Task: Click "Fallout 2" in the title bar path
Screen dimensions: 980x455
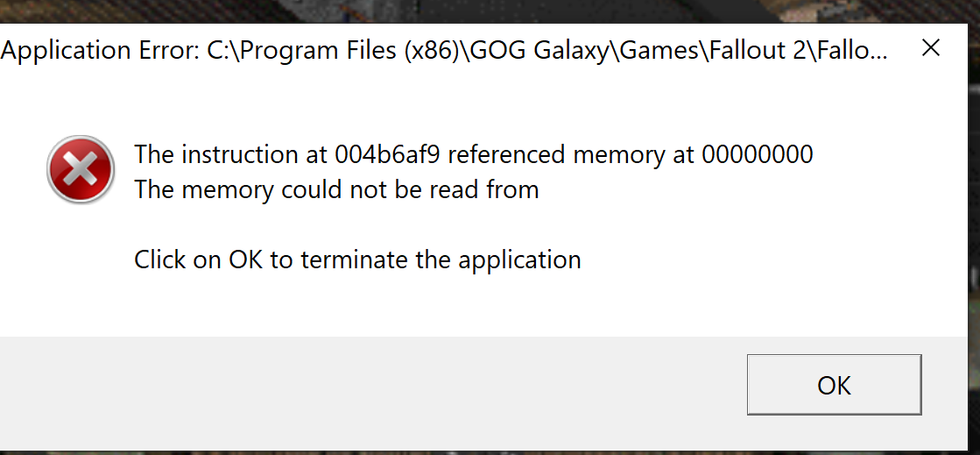Action: tap(732, 51)
